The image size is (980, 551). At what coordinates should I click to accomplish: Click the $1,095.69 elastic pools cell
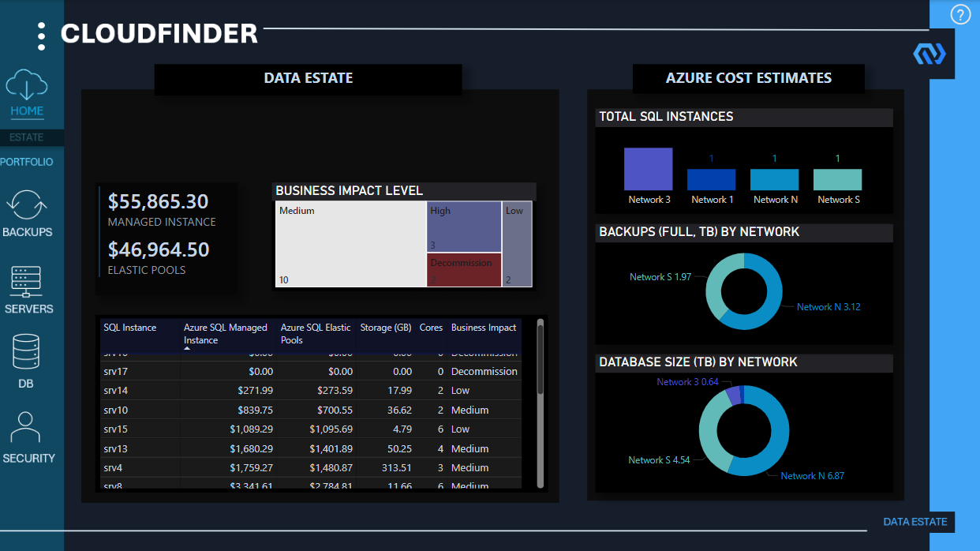(331, 429)
